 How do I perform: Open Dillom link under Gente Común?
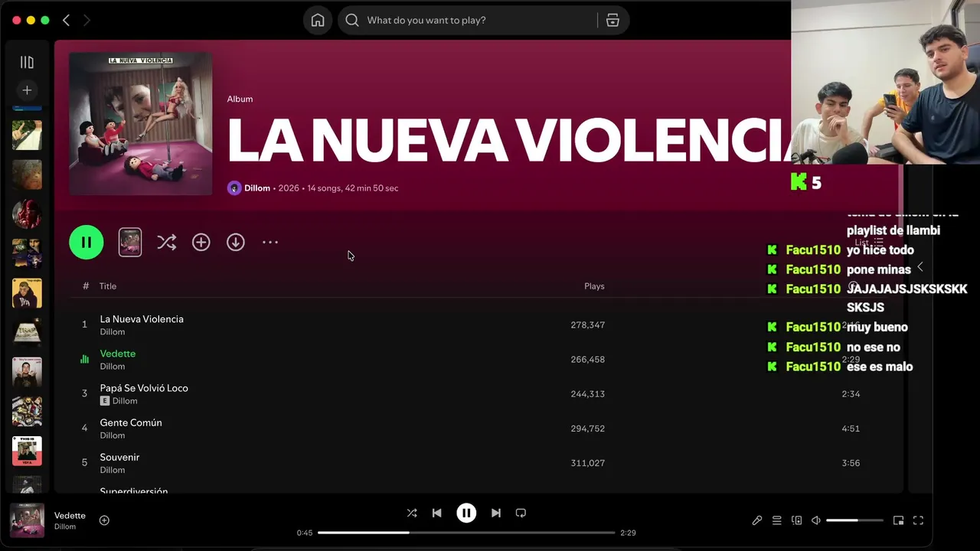tap(113, 435)
